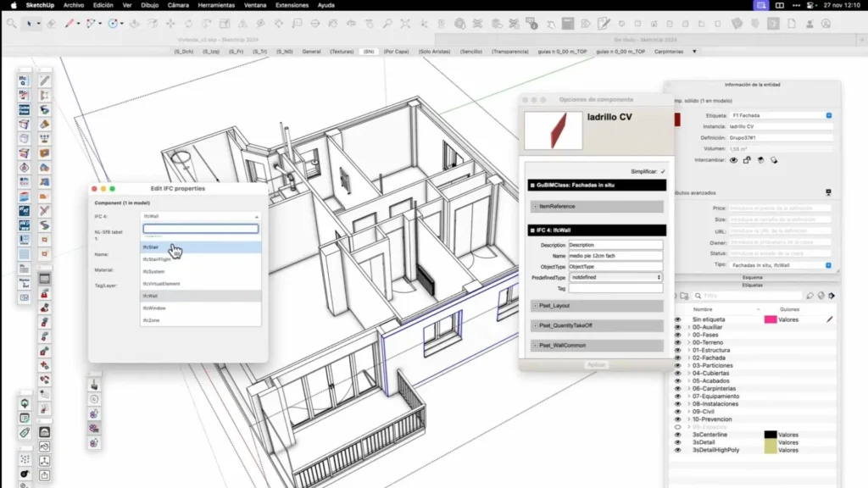Toggle the Simplificar checkmark

(663, 171)
